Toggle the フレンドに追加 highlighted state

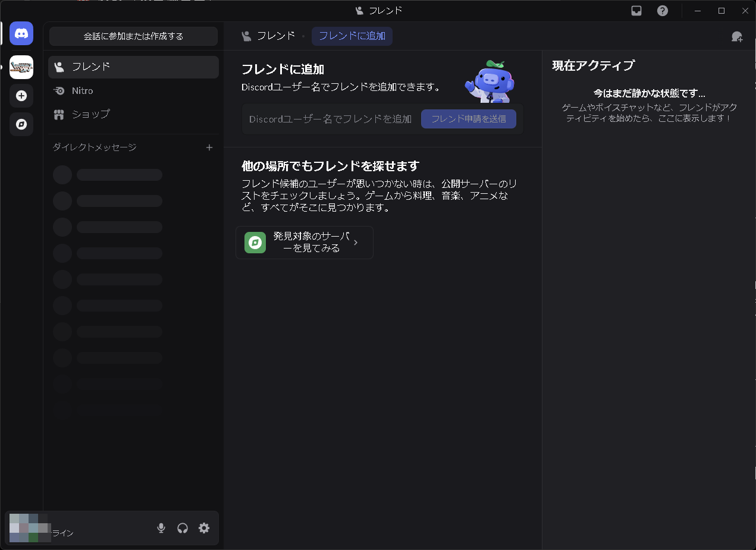352,36
